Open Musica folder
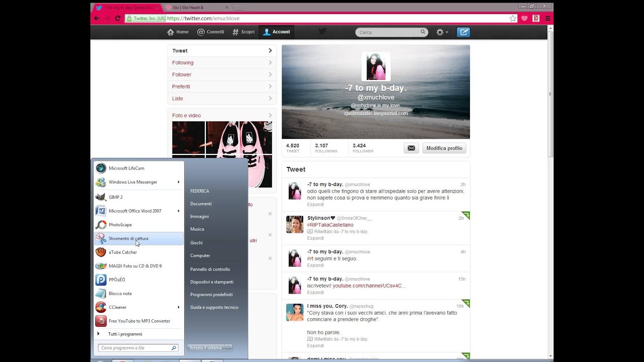 (197, 229)
